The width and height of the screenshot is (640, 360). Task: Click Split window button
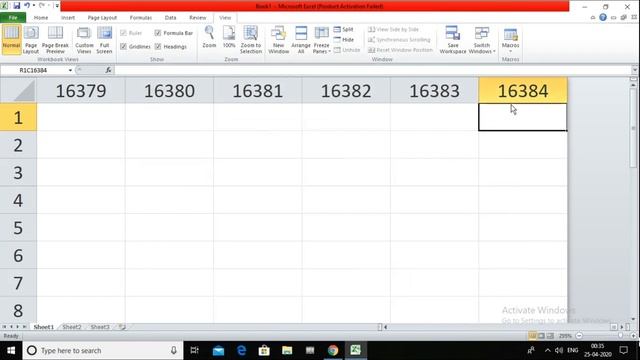point(344,29)
